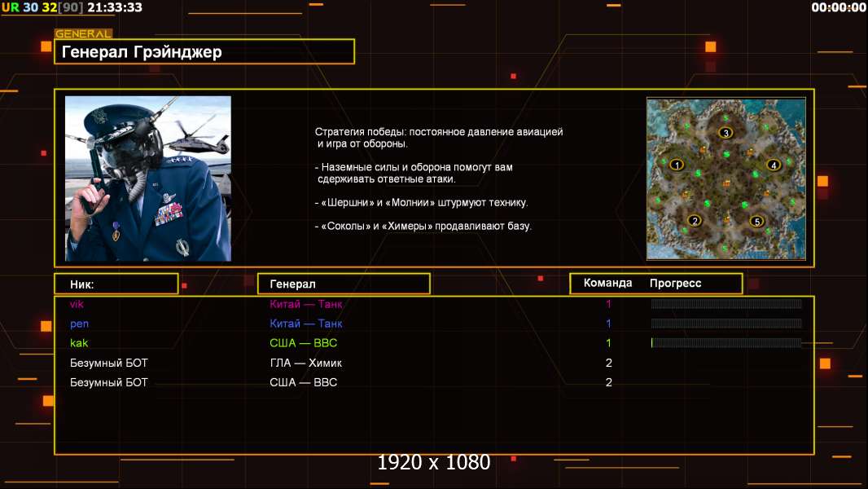Click the 'Прогресс' column header
The width and height of the screenshot is (868, 489).
(675, 283)
